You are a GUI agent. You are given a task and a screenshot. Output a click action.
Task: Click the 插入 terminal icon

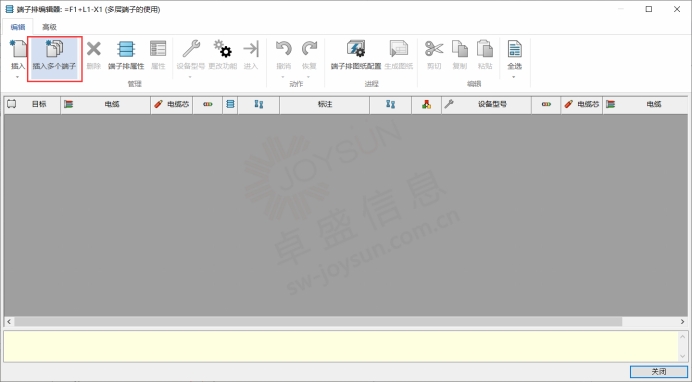[x=18, y=49]
